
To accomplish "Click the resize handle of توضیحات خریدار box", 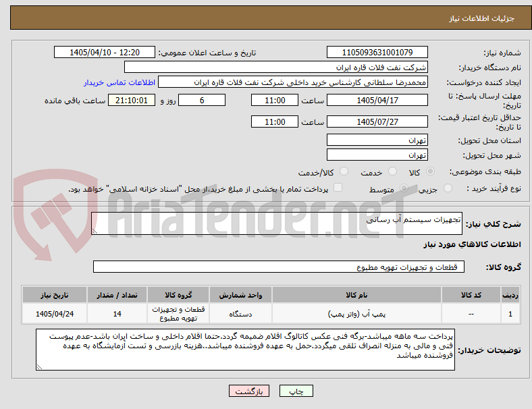I will (39, 367).
